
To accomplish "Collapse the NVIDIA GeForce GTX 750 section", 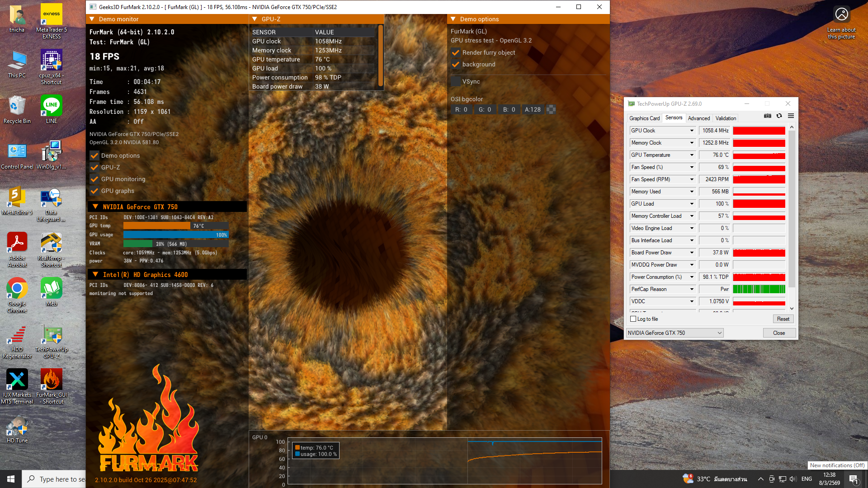I will tap(95, 207).
